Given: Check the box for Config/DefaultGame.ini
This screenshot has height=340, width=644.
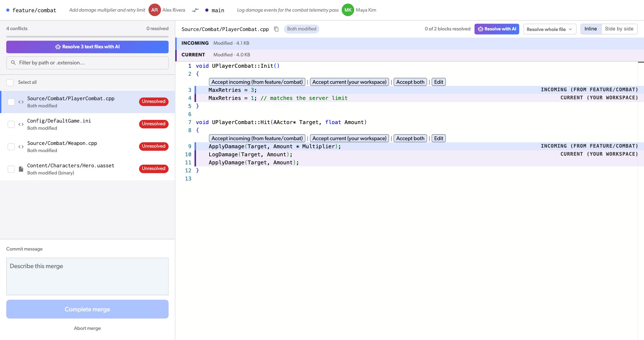Looking at the screenshot, I should pos(11,124).
